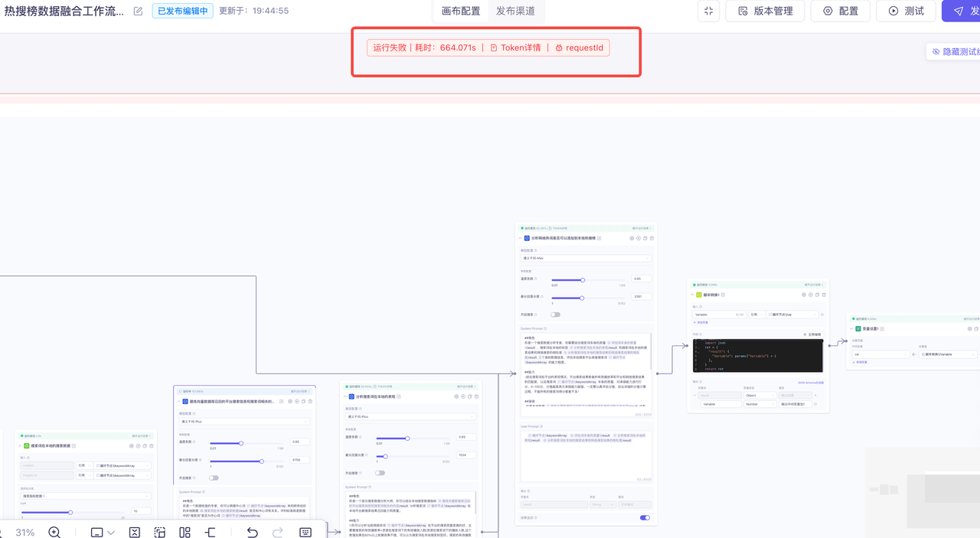This screenshot has height=538, width=980.
Task: Open model dropdown in 提炼向量数据库 node
Action: (244, 421)
